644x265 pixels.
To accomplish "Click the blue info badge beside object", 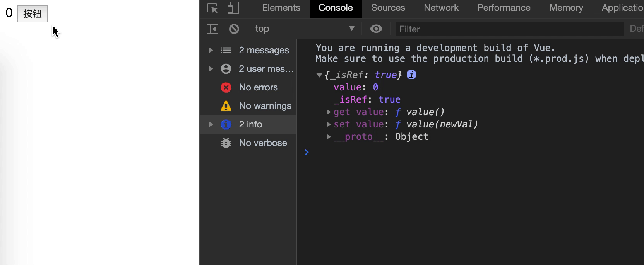I will [x=411, y=75].
